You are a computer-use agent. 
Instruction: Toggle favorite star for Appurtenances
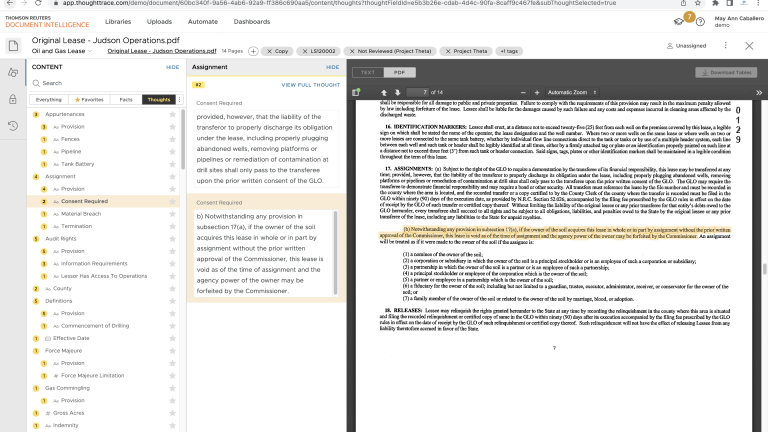(173, 115)
